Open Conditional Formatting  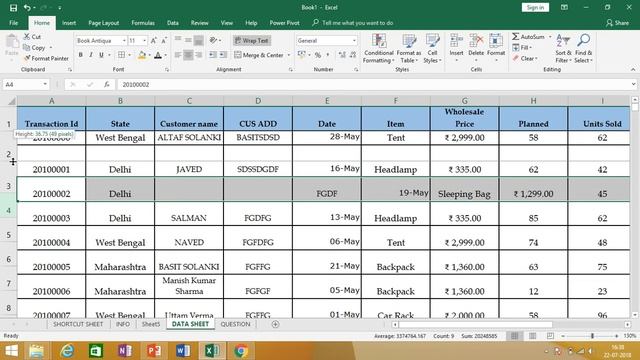(x=379, y=49)
